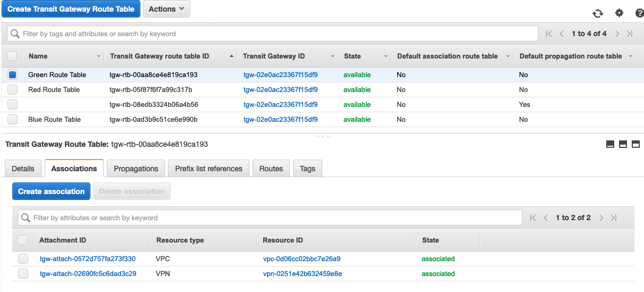Open the settings gear icon
This screenshot has height=292, width=644.
coord(619,13)
